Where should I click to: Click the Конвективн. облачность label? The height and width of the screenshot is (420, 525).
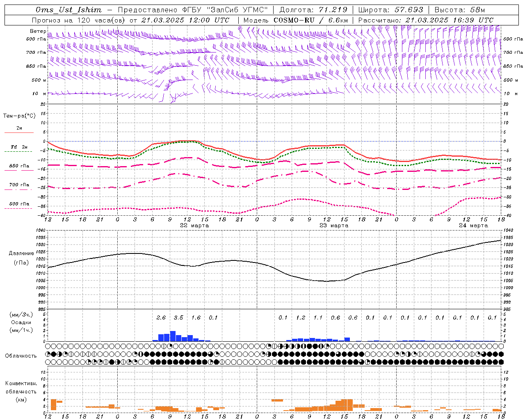[x=21, y=388]
